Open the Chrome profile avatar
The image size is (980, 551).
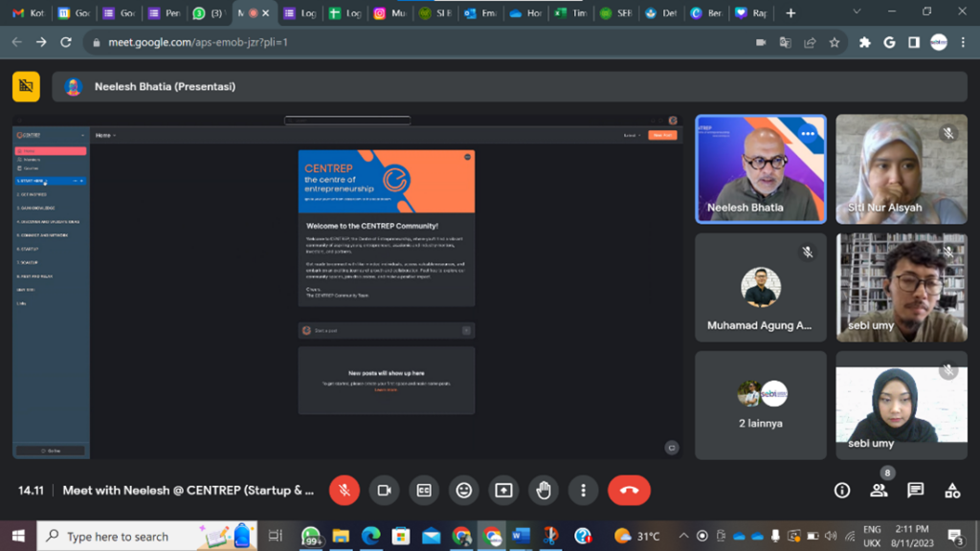[x=939, y=42]
